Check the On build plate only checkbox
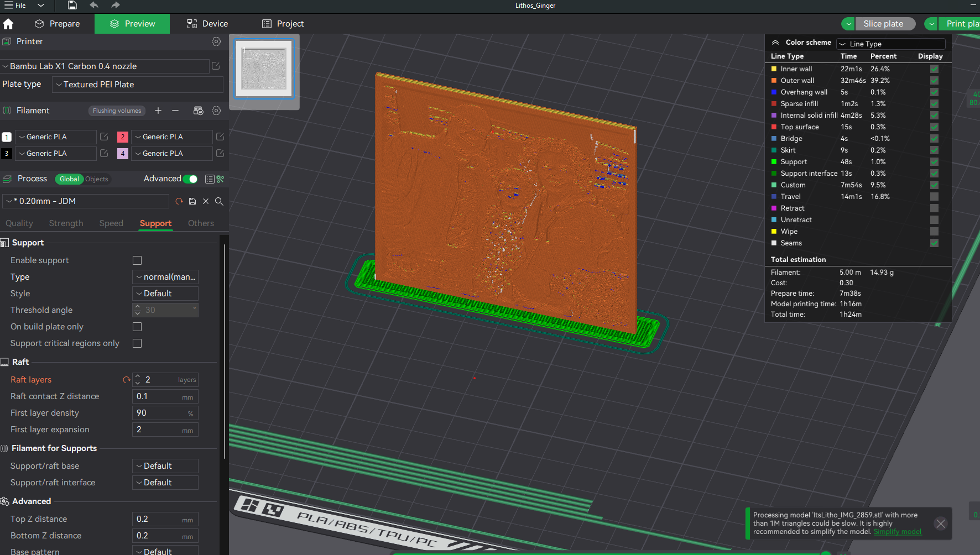This screenshot has width=980, height=555. point(137,327)
